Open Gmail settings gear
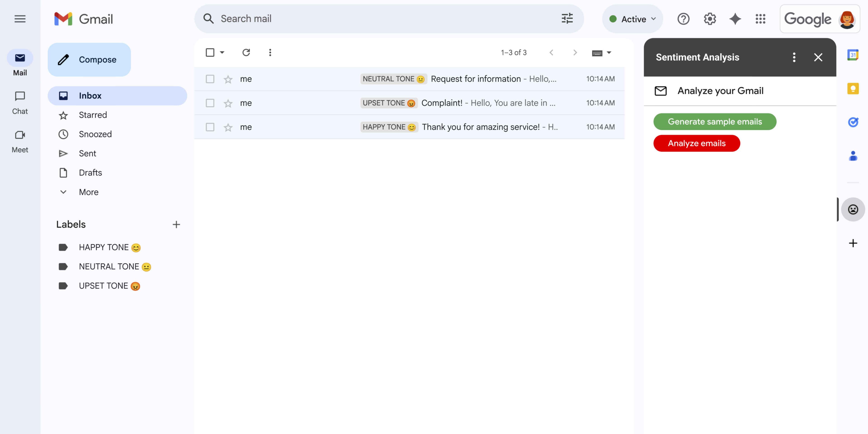The image size is (868, 434). (x=710, y=19)
